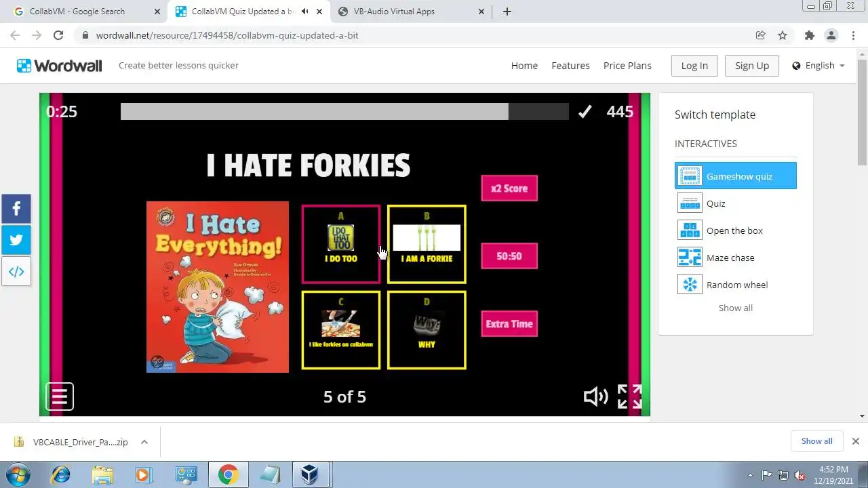Viewport: 868px width, 488px height.
Task: Bookmark this page with star icon
Action: pos(783,35)
